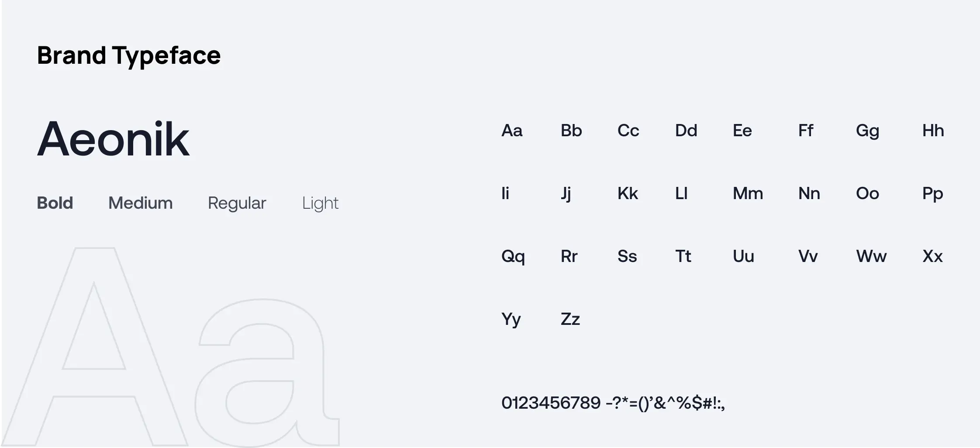
Task: Pick the Ww glyph pair
Action: tap(871, 256)
